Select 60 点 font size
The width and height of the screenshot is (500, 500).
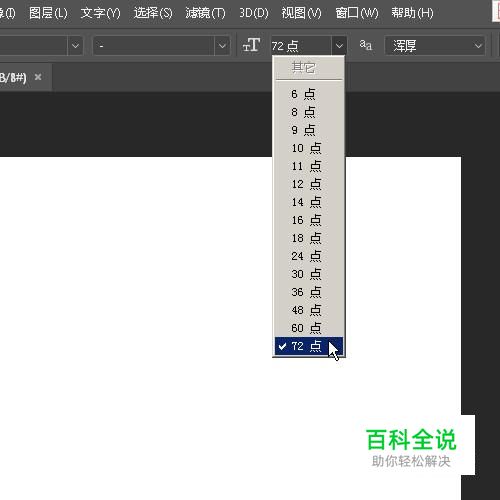[x=309, y=328]
